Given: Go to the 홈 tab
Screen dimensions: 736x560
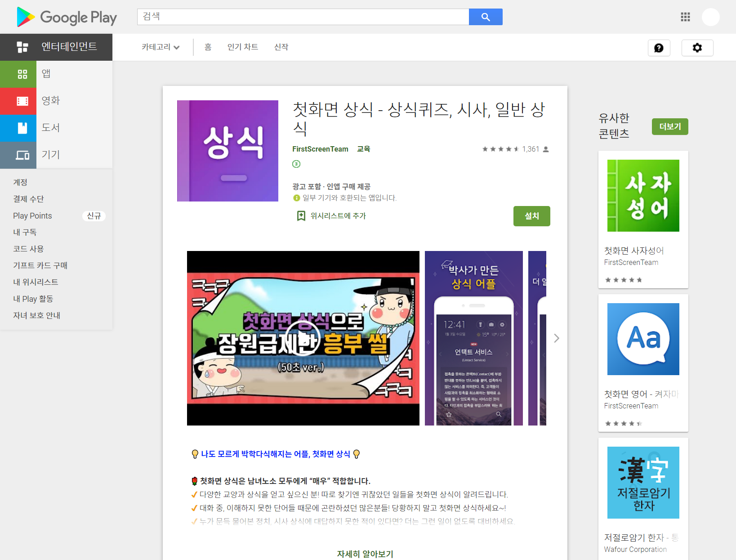Looking at the screenshot, I should tap(208, 47).
